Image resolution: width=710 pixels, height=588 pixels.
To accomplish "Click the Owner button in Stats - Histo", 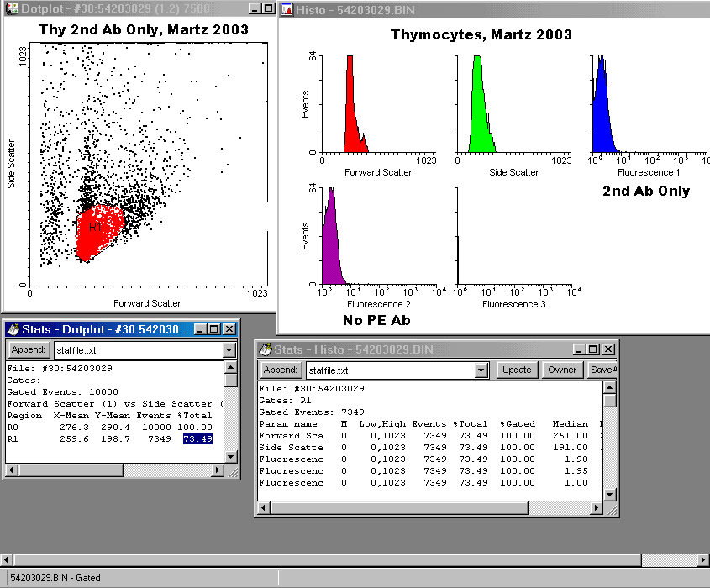I will (562, 370).
